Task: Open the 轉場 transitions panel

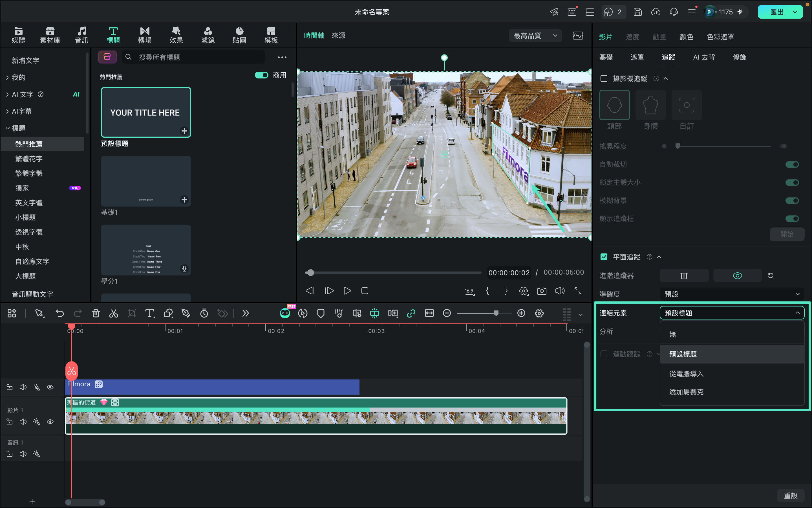Action: (145, 35)
